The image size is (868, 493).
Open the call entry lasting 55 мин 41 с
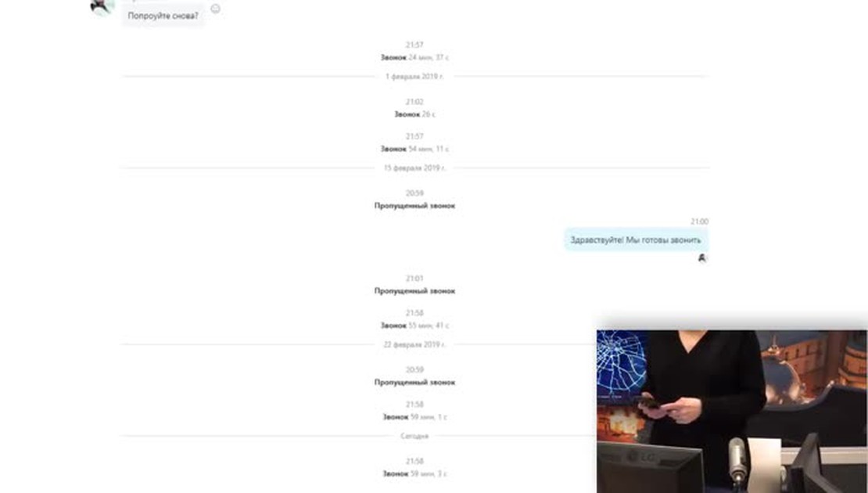pos(414,326)
